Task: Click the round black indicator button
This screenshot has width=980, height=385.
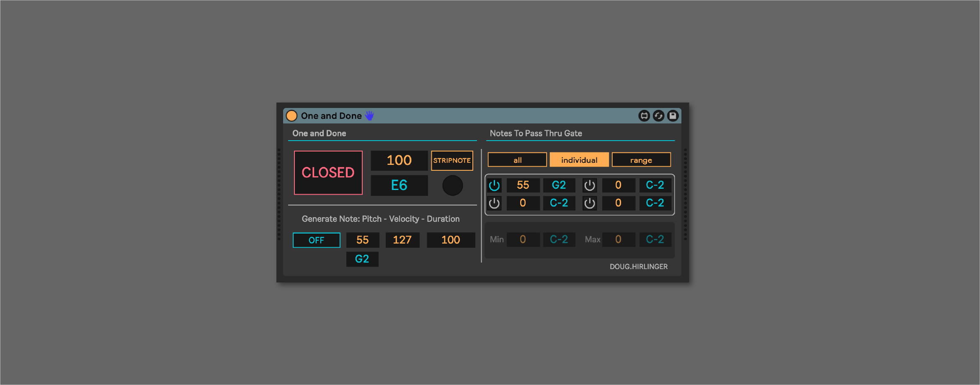Action: (x=452, y=185)
